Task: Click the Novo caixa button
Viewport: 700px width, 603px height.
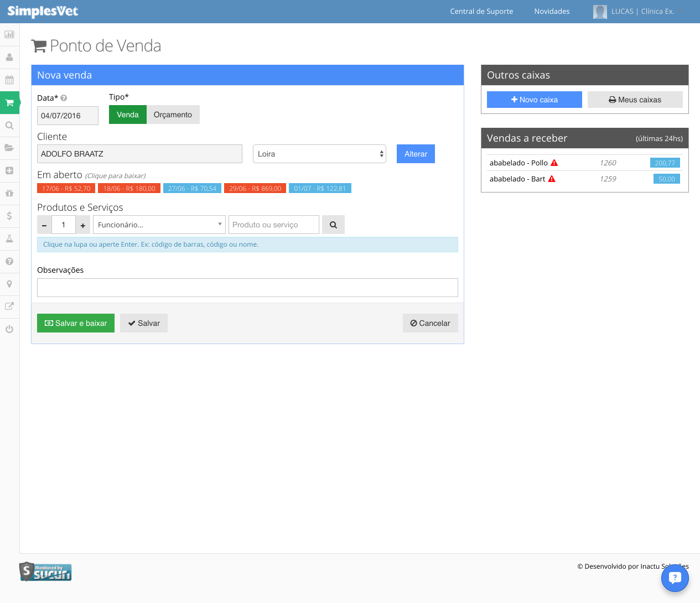Action: click(535, 100)
